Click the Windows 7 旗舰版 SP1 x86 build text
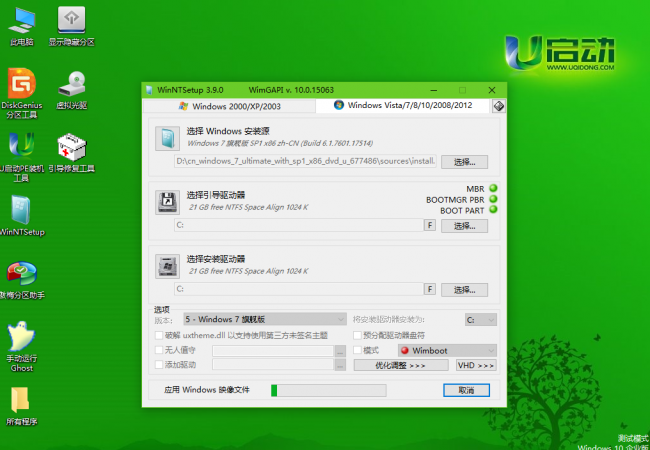Screen dimensions: 650x450 click(280, 143)
